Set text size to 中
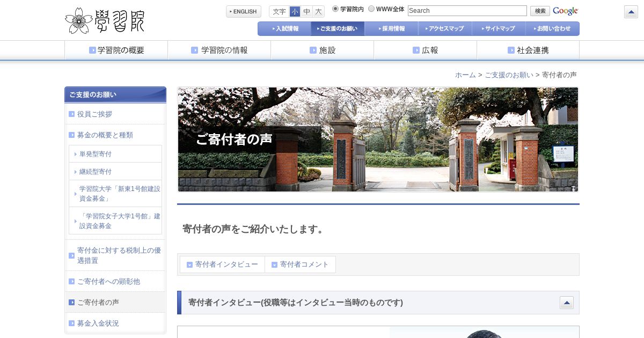This screenshot has width=644, height=338. coord(306,11)
